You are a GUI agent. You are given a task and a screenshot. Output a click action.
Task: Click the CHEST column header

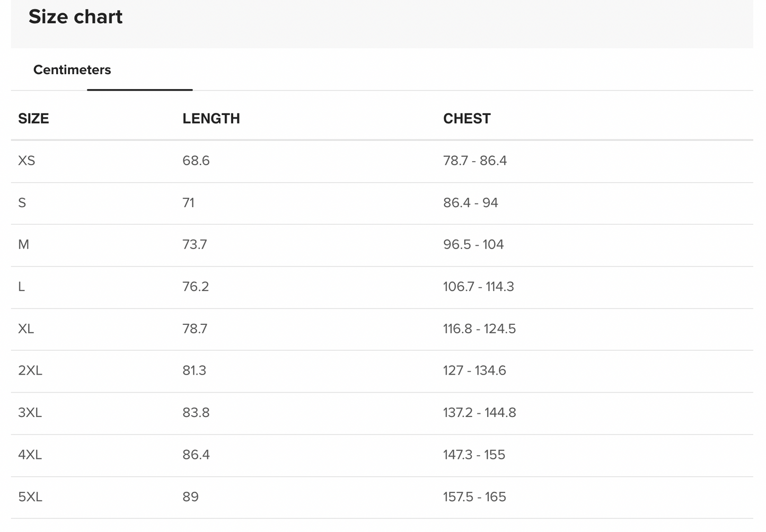click(x=466, y=119)
